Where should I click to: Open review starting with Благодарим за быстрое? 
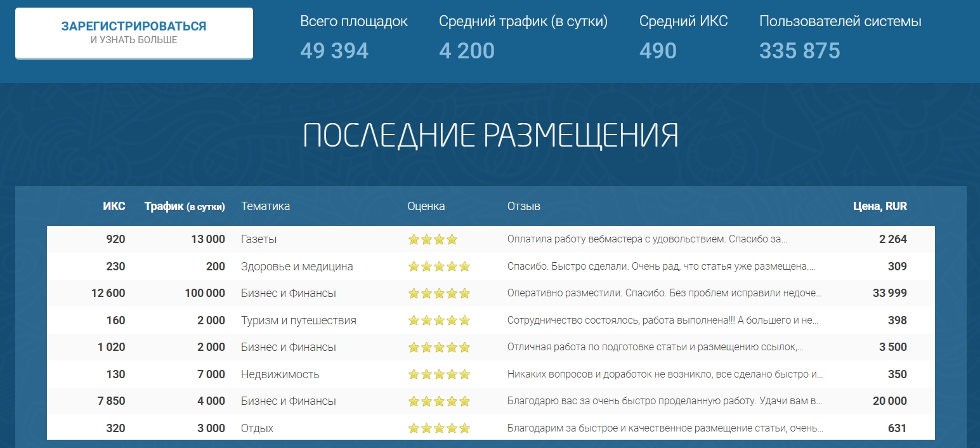coord(665,428)
